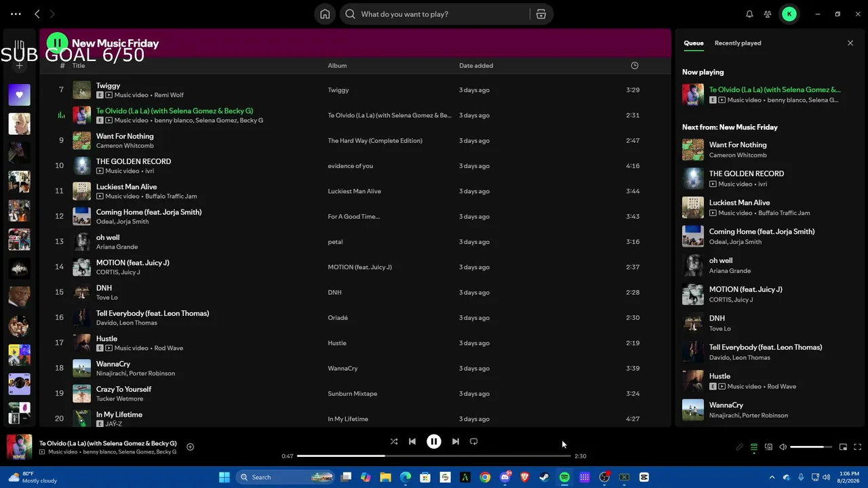Select the Queue tab

694,43
